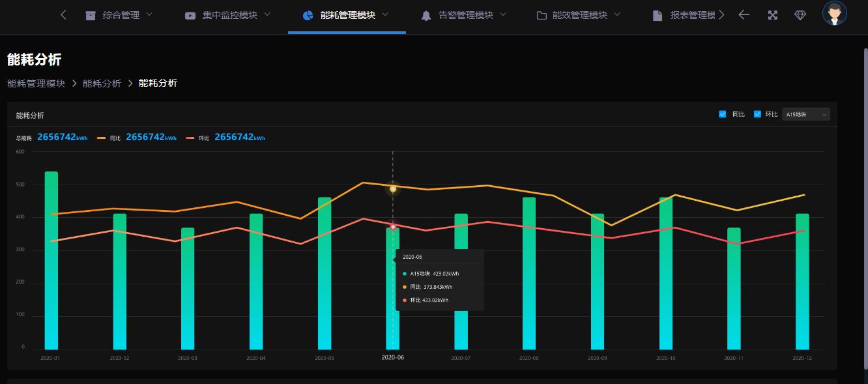Uncheck the 同比 checkbox
The image size is (868, 384).
(x=722, y=114)
